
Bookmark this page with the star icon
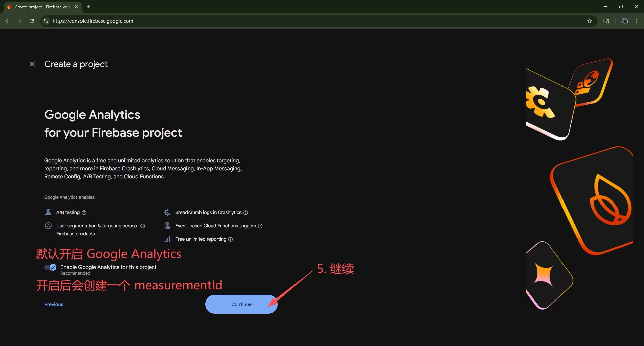coord(590,21)
